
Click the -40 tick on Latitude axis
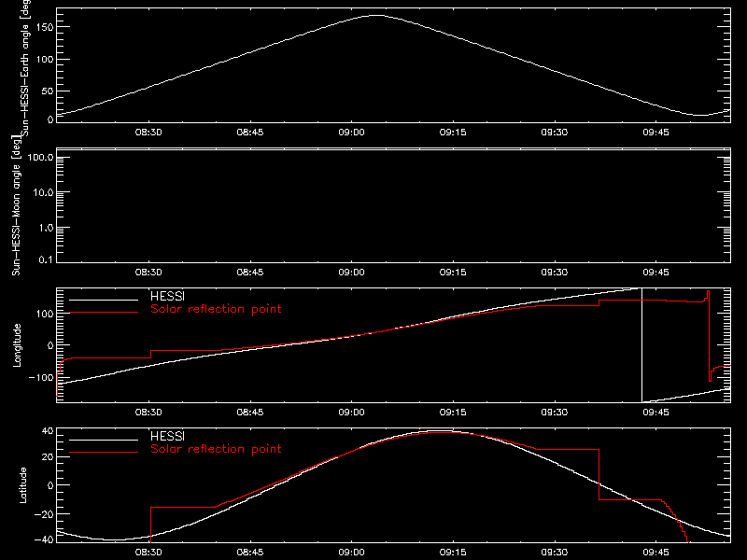(44, 539)
